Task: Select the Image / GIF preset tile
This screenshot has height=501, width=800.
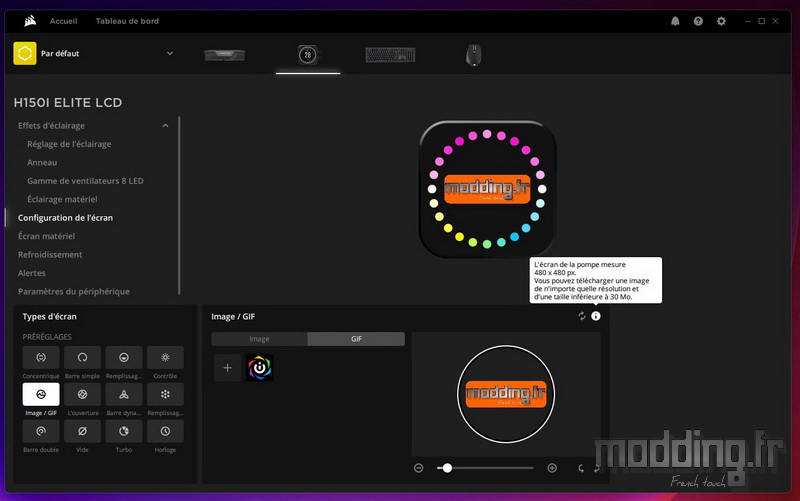Action: [41, 394]
